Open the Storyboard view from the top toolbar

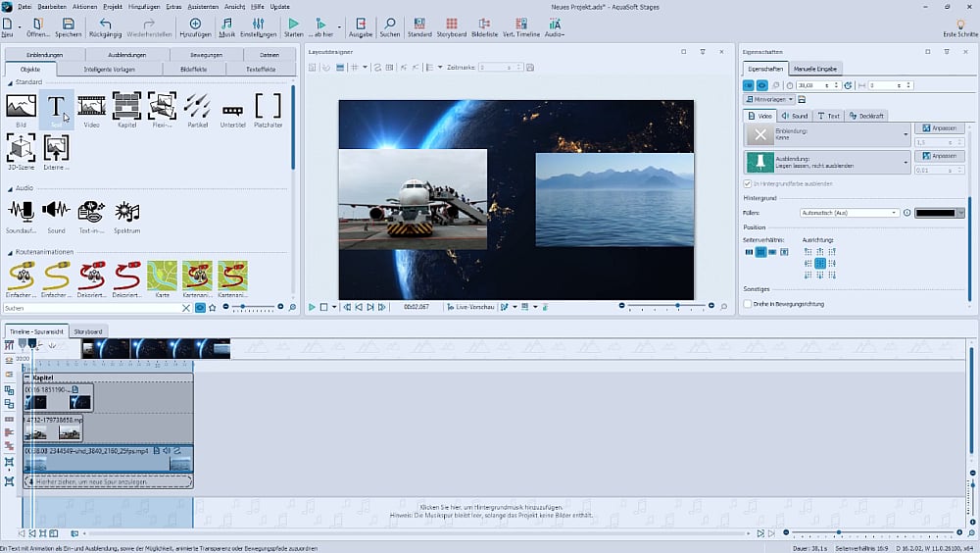point(451,26)
